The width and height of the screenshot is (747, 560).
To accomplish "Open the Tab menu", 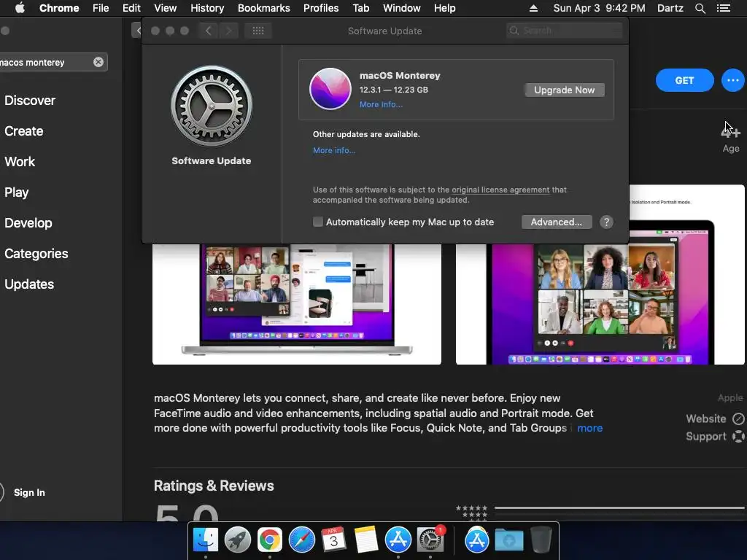I will coord(360,8).
